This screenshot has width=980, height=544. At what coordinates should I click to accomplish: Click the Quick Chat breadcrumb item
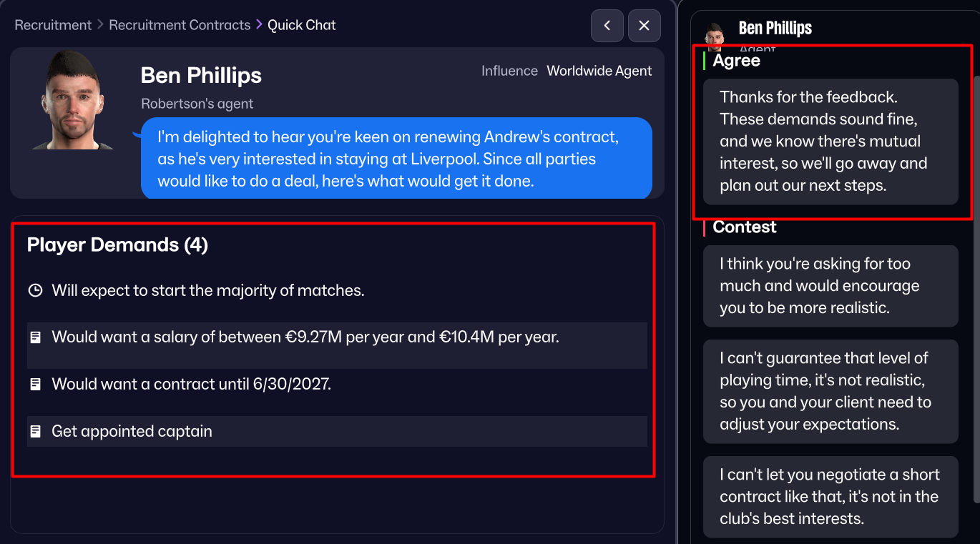tap(300, 24)
